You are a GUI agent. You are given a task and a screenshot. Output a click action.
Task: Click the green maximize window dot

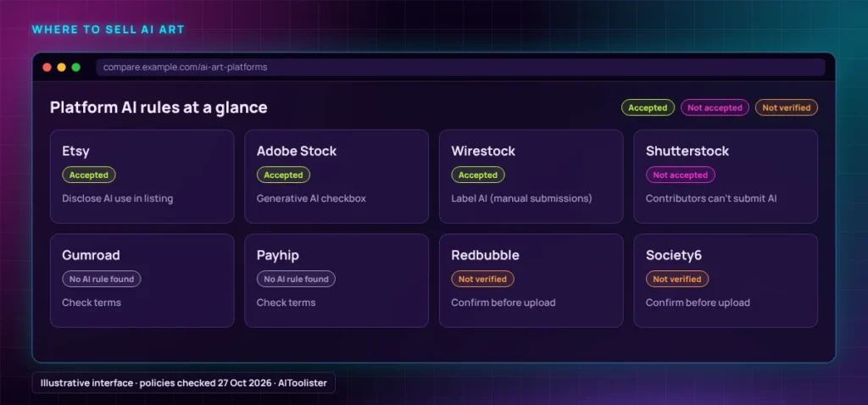click(75, 68)
